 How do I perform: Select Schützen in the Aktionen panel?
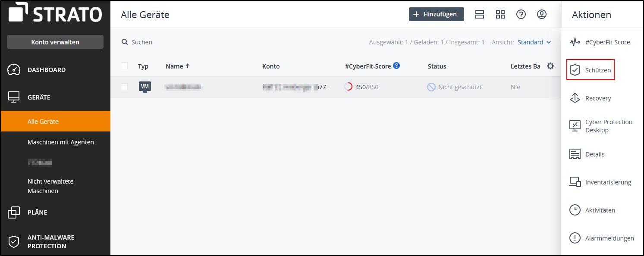[591, 70]
